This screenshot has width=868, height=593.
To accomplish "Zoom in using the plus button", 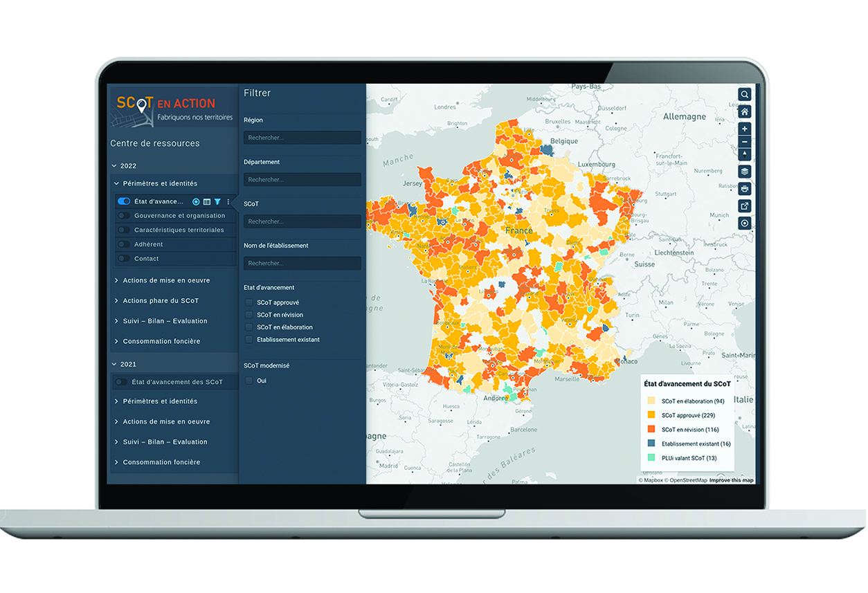I will click(744, 129).
